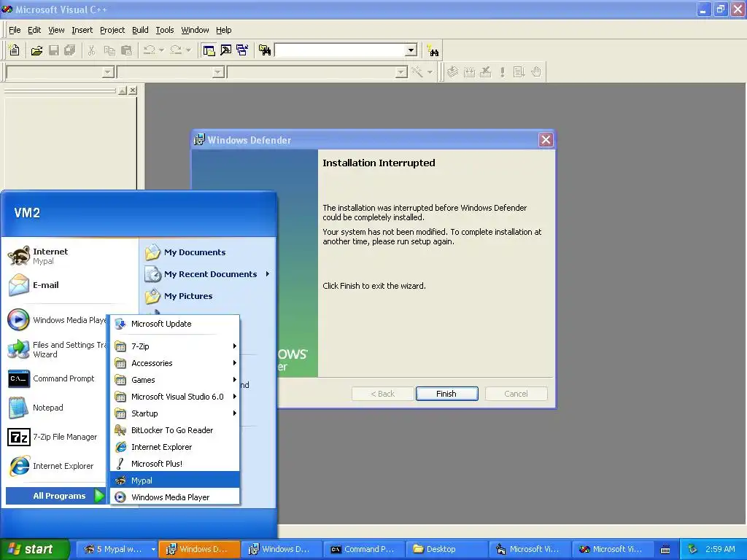Click the Redo arrow icon
The height and width of the screenshot is (560, 747).
(177, 50)
